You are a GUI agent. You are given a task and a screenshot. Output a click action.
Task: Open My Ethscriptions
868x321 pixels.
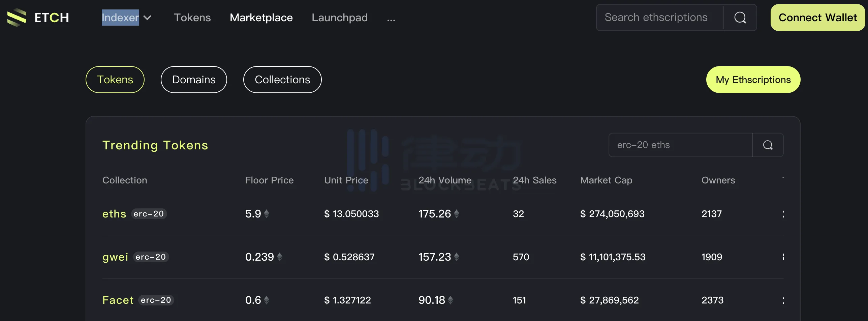(753, 80)
